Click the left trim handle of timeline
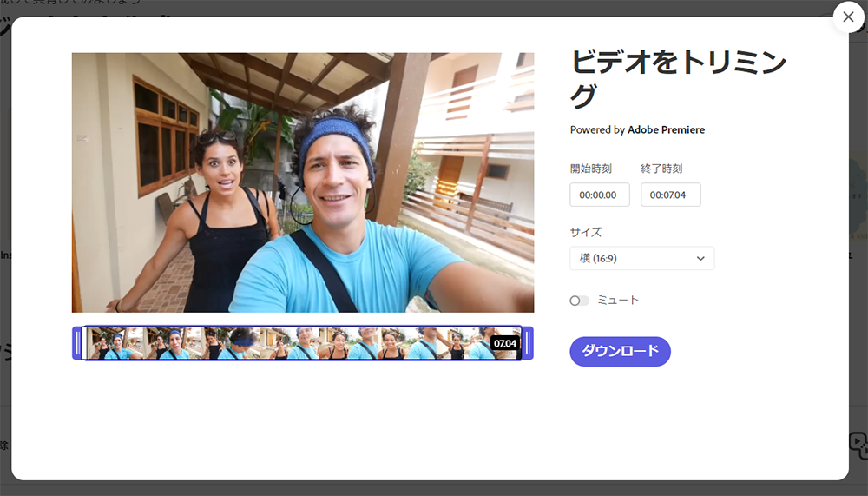The width and height of the screenshot is (868, 496). click(77, 343)
